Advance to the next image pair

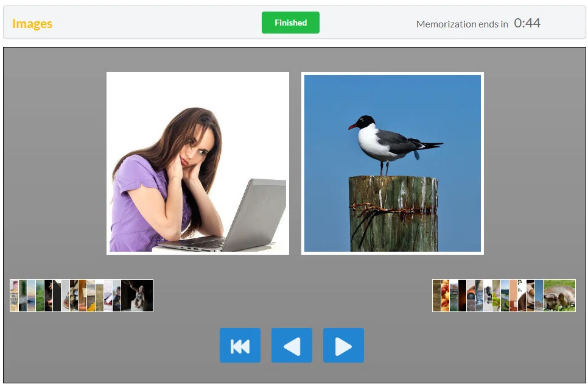click(x=343, y=345)
